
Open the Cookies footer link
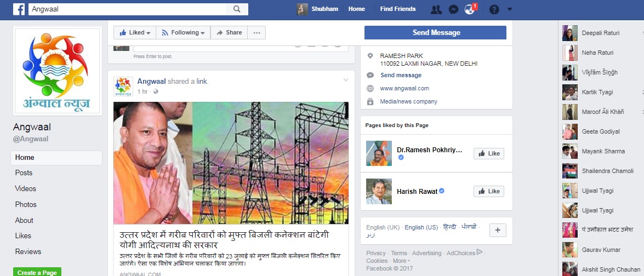pyautogui.click(x=377, y=261)
